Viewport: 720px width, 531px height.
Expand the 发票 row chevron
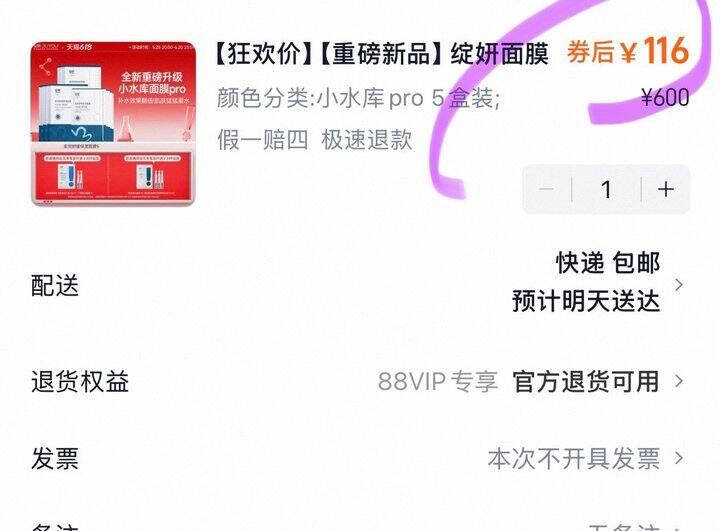pyautogui.click(x=679, y=458)
